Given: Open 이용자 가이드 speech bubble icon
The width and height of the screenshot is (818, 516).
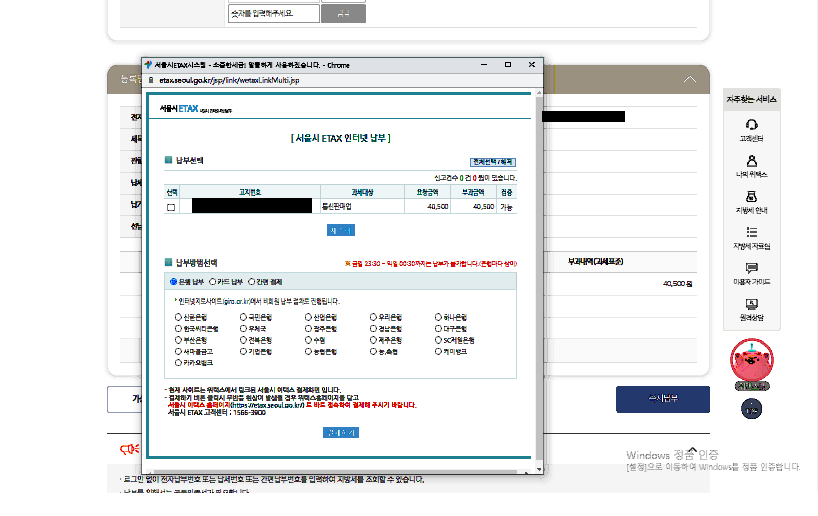Looking at the screenshot, I should click(751, 268).
